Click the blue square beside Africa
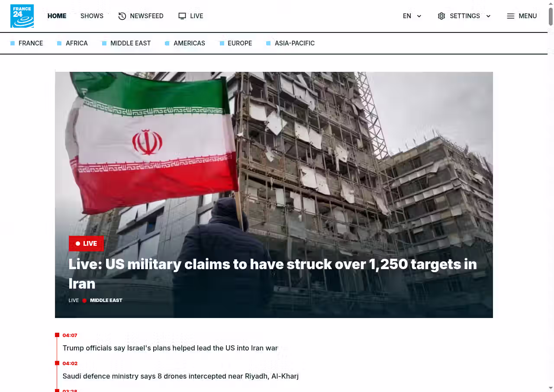554x392 pixels. tap(59, 43)
